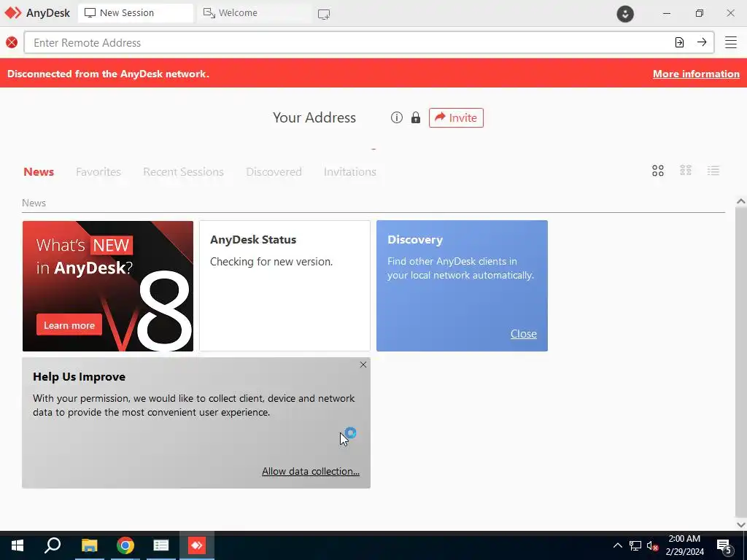Close the Discovery card
Screen dimensions: 747x560
tap(524, 334)
